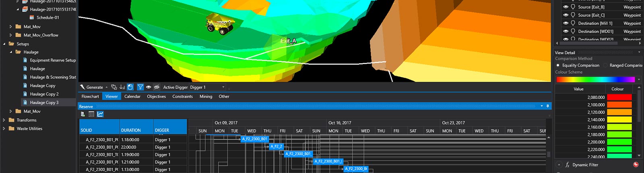Click the A_F2_2300_B01 task bar in Gantt chart
The image size is (644, 173).
tap(254, 139)
